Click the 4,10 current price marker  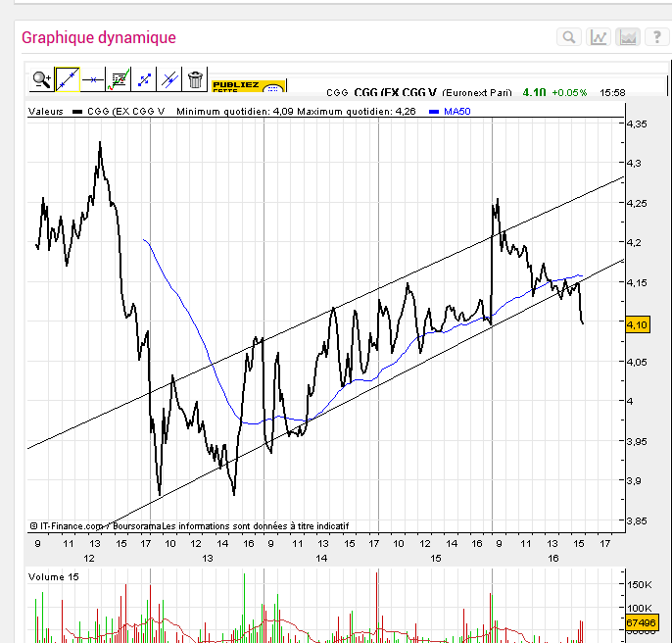[x=638, y=324]
